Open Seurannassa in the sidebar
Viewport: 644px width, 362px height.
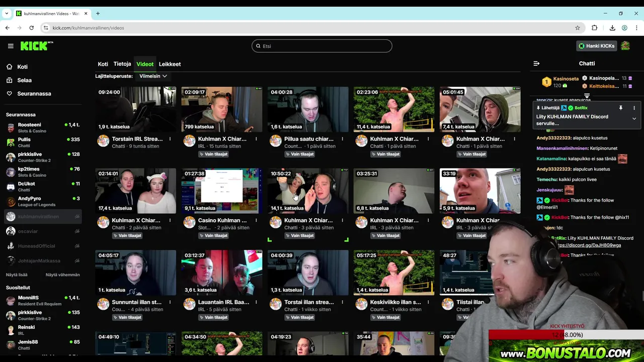coord(34,94)
